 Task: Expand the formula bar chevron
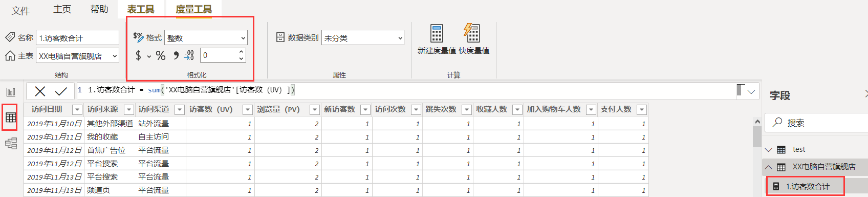pyautogui.click(x=751, y=92)
